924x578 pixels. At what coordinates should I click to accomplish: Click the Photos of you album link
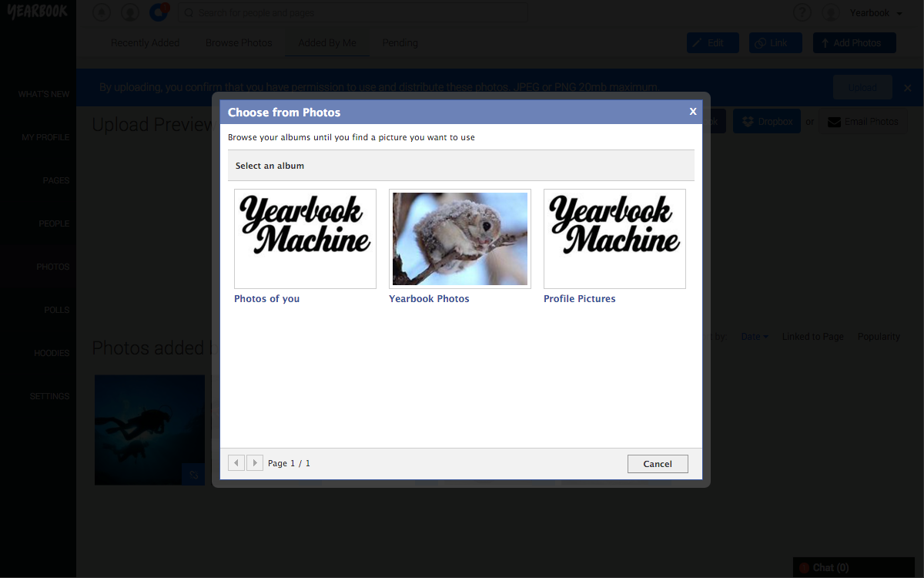pyautogui.click(x=267, y=299)
